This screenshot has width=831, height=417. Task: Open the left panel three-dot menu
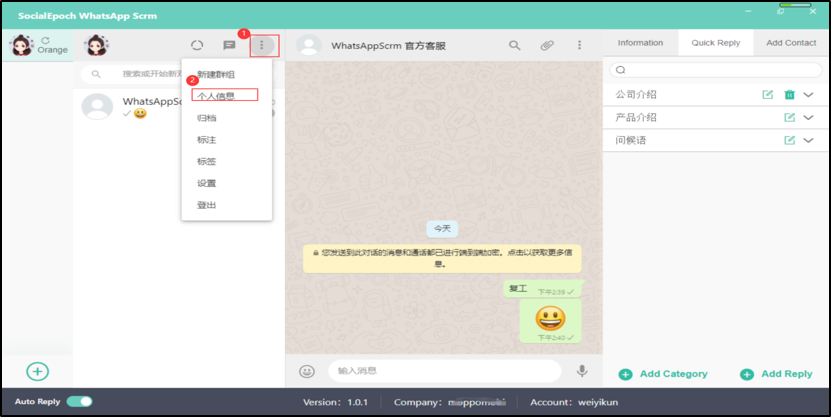tap(261, 46)
